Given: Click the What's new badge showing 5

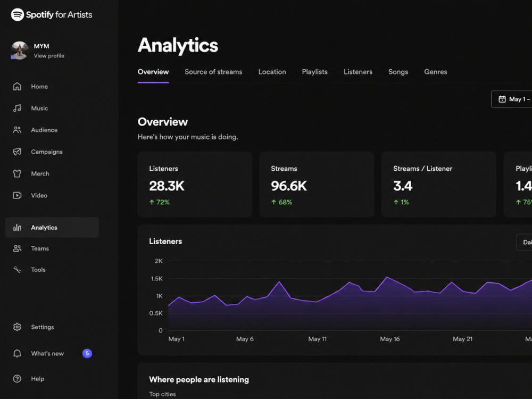Looking at the screenshot, I should (x=87, y=354).
